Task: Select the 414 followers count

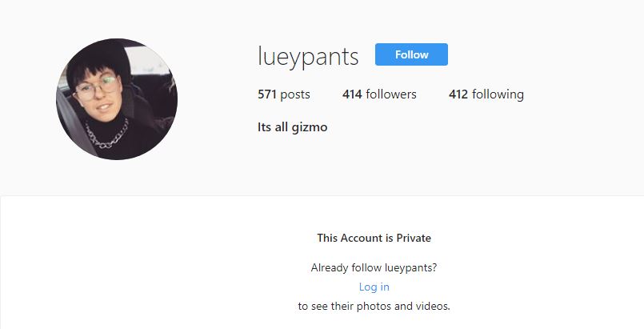Action: point(379,94)
